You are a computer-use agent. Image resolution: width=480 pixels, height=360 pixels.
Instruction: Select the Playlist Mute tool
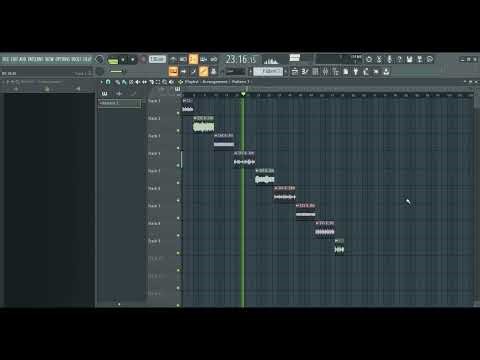click(x=138, y=82)
